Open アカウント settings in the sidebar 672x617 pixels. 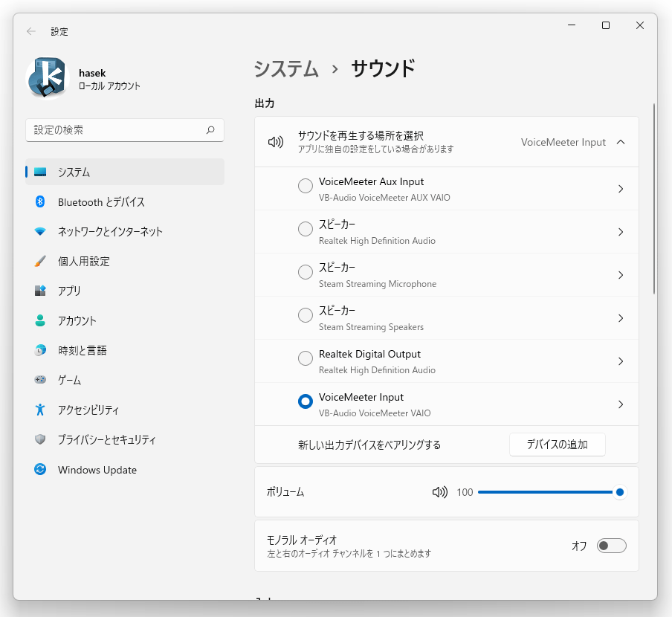click(x=125, y=320)
